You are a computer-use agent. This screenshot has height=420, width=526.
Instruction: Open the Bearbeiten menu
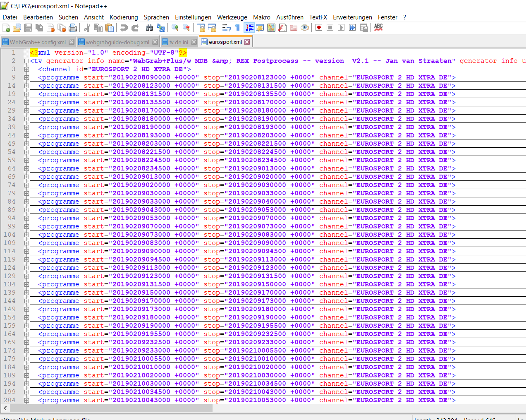tap(38, 17)
